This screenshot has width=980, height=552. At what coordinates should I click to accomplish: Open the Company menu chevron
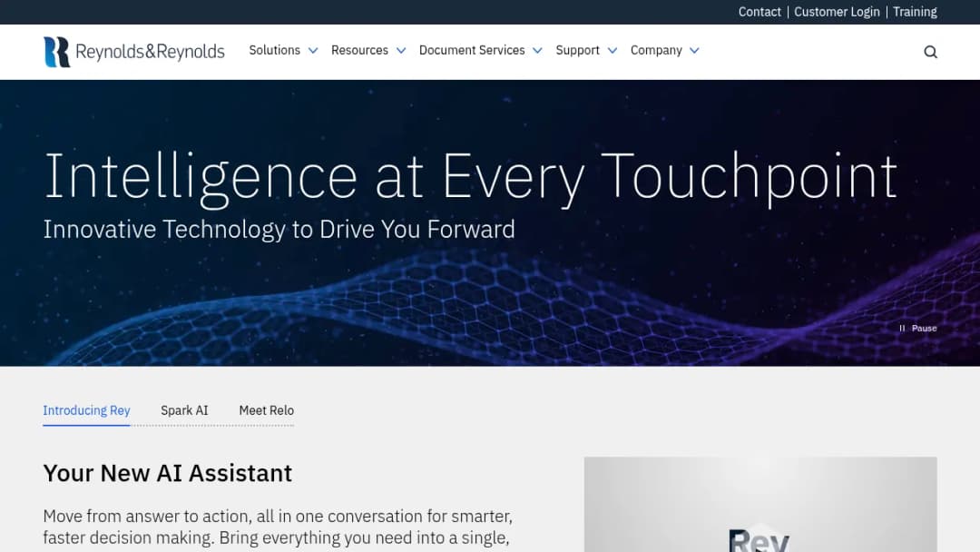(x=694, y=51)
